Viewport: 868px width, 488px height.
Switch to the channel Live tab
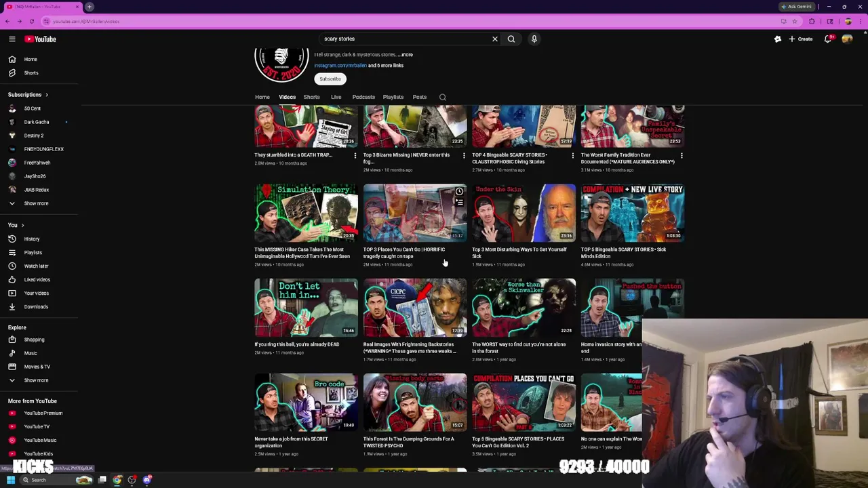pyautogui.click(x=336, y=98)
